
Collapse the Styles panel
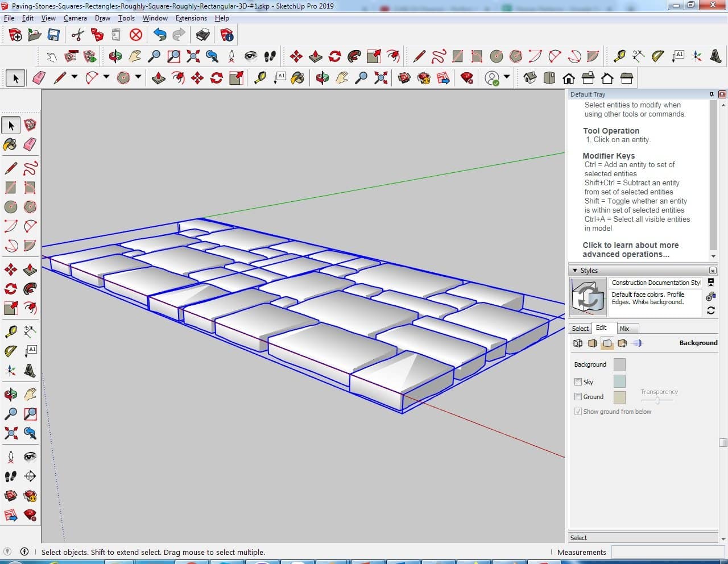coord(575,271)
